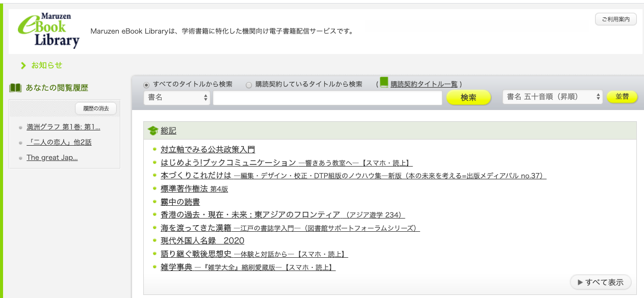Open the 書名 search field dropdown

coord(177,97)
